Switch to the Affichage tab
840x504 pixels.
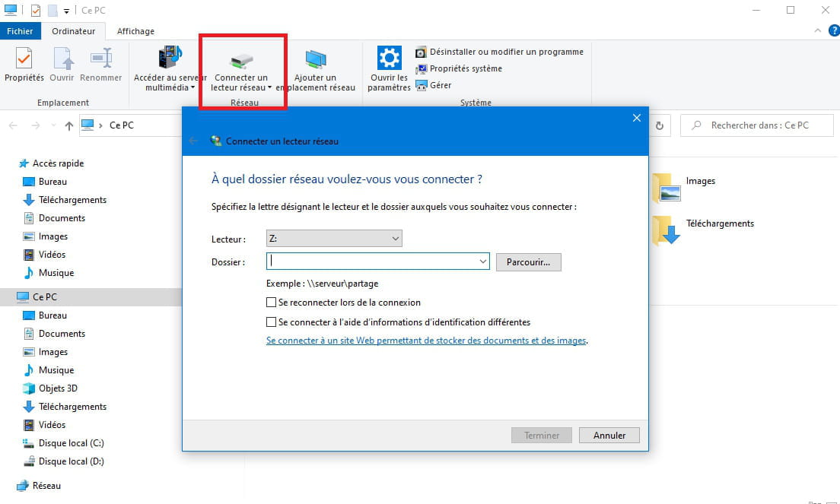click(x=135, y=31)
